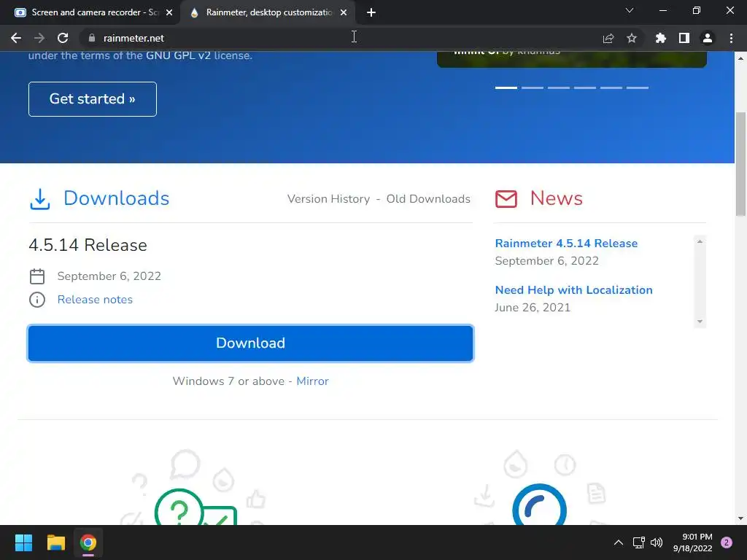
Task: Close the Rainmeter tab
Action: [344, 12]
